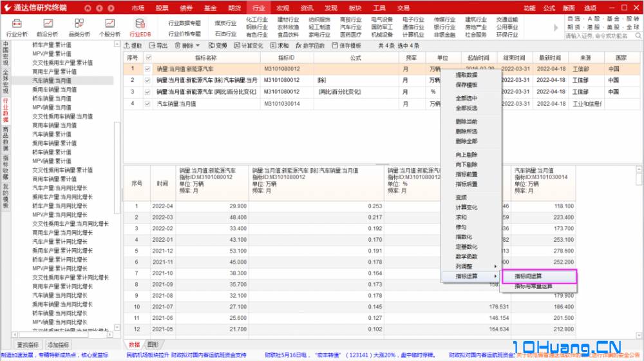
Task: Click the 求和 toolbar icon
Action: (x=279, y=46)
